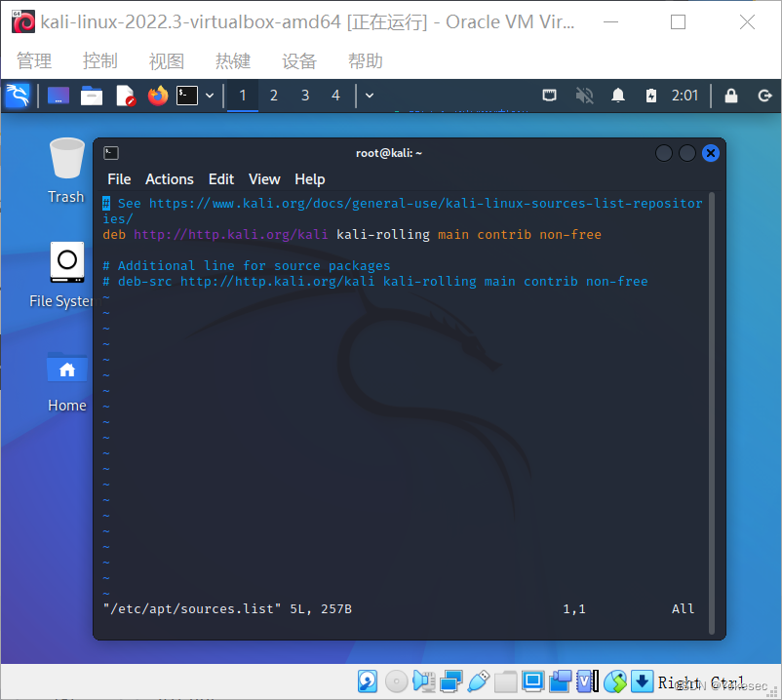Screen dimensions: 782x700
Task: Click the terminal vertical scrollbar
Action: (712, 413)
